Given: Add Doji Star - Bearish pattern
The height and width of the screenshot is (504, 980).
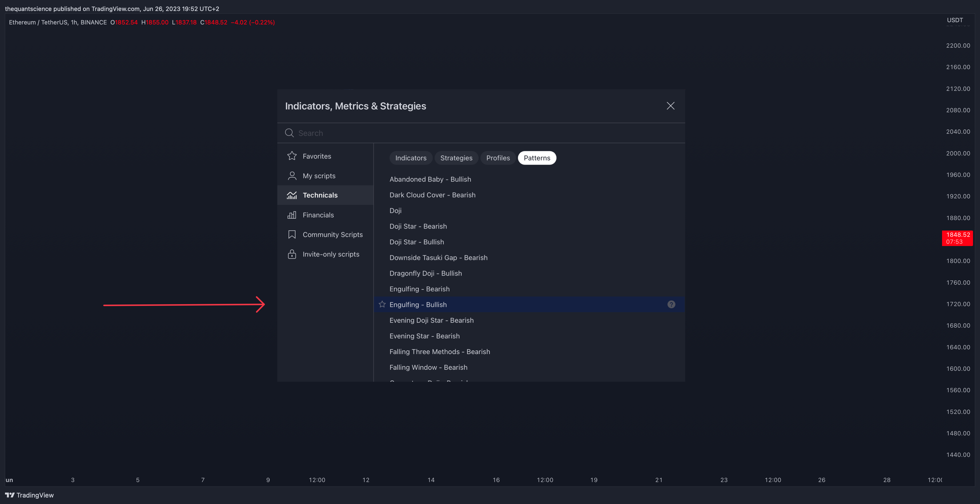Looking at the screenshot, I should coord(529,226).
